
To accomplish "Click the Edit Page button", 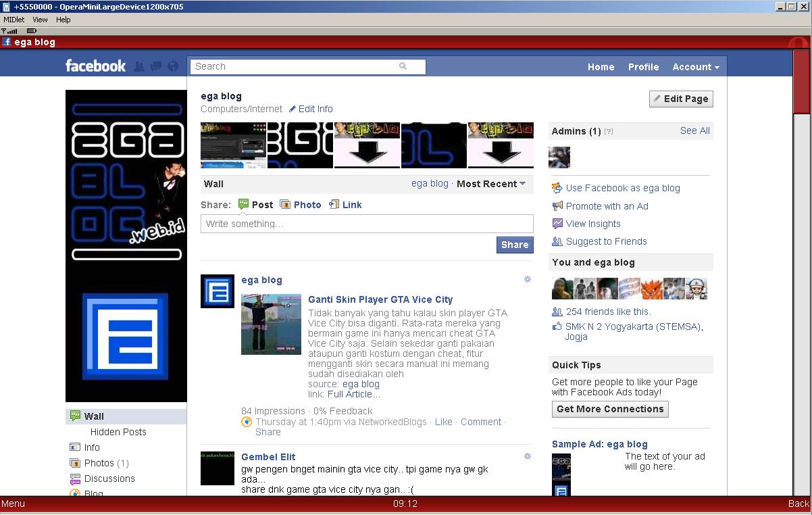I will (681, 99).
